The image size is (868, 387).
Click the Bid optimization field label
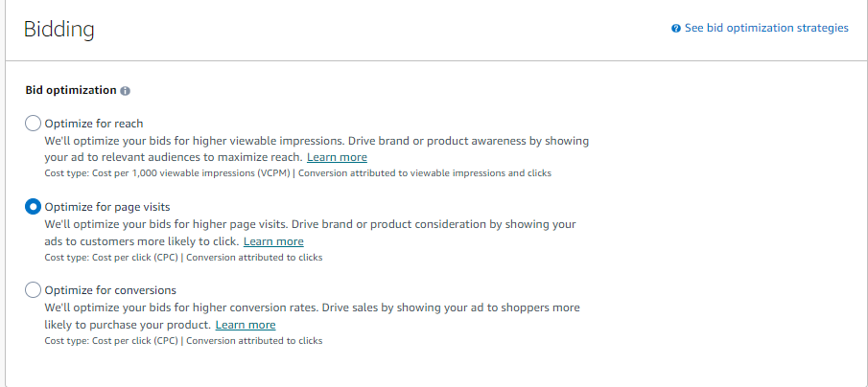click(x=71, y=91)
